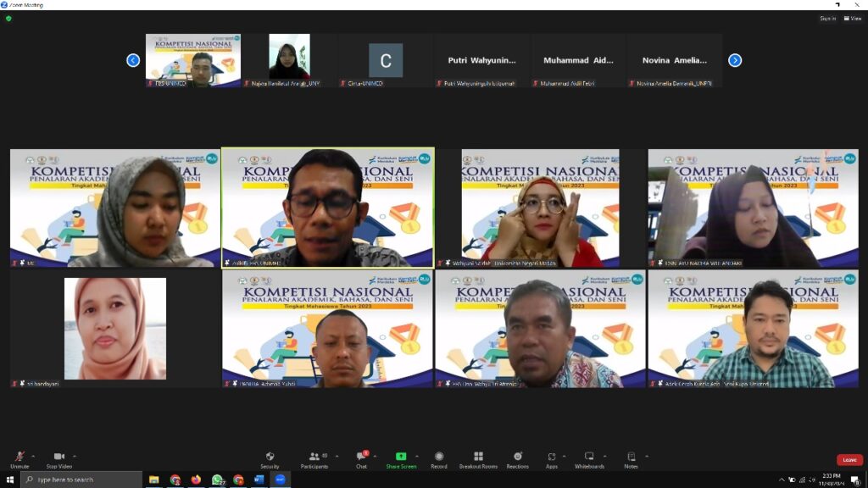
Task: Click the Zoom taskbar icon
Action: tap(280, 480)
